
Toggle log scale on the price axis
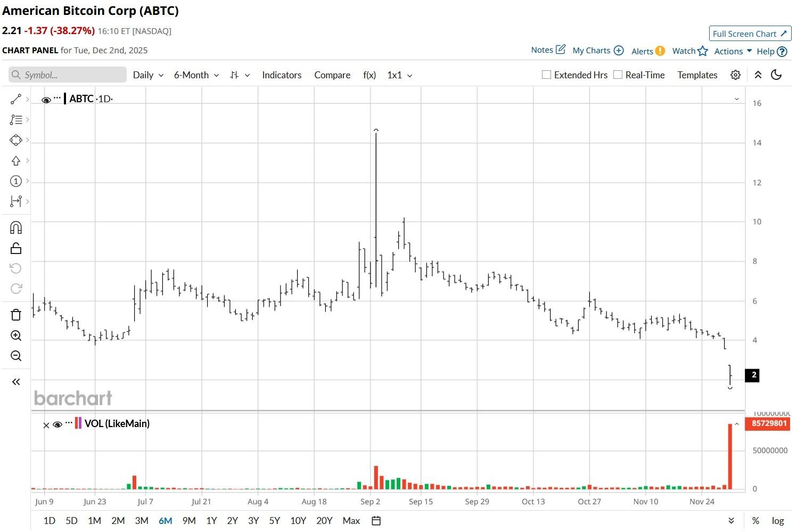[x=778, y=521]
